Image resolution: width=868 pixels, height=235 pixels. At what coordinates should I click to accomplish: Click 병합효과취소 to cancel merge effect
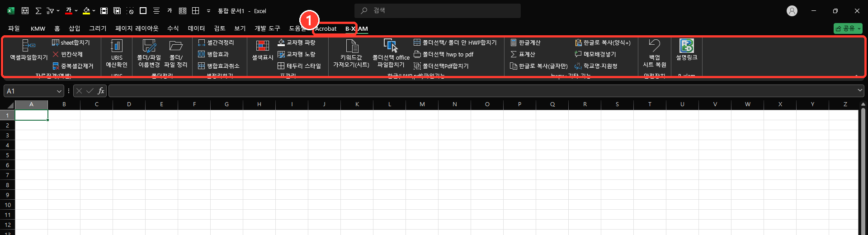pyautogui.click(x=219, y=66)
